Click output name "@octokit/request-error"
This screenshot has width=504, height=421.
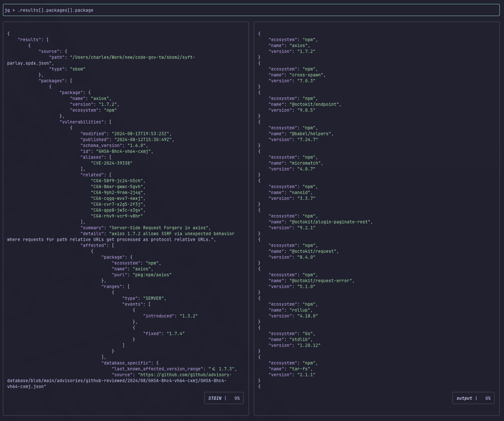321,281
